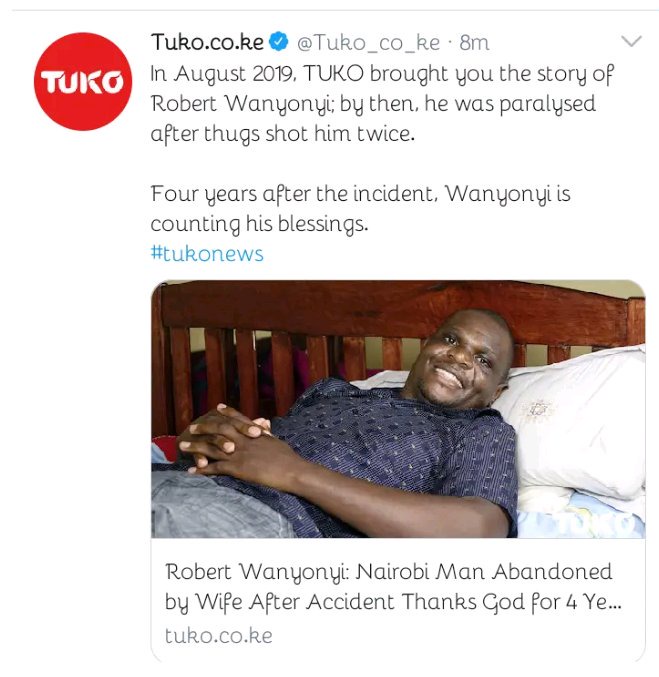Click "counting his blessings" tweet line

[x=259, y=224]
